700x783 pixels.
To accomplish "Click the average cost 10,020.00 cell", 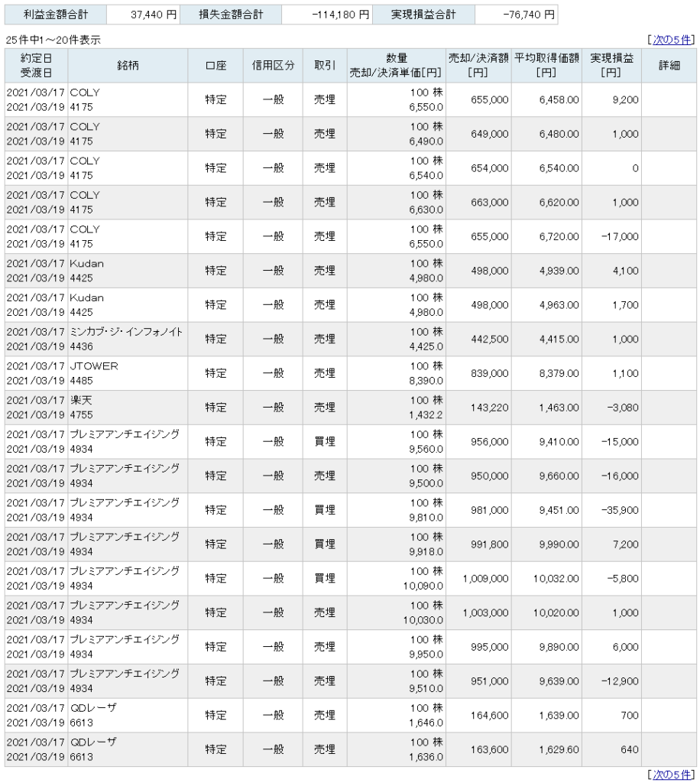I will [546, 612].
